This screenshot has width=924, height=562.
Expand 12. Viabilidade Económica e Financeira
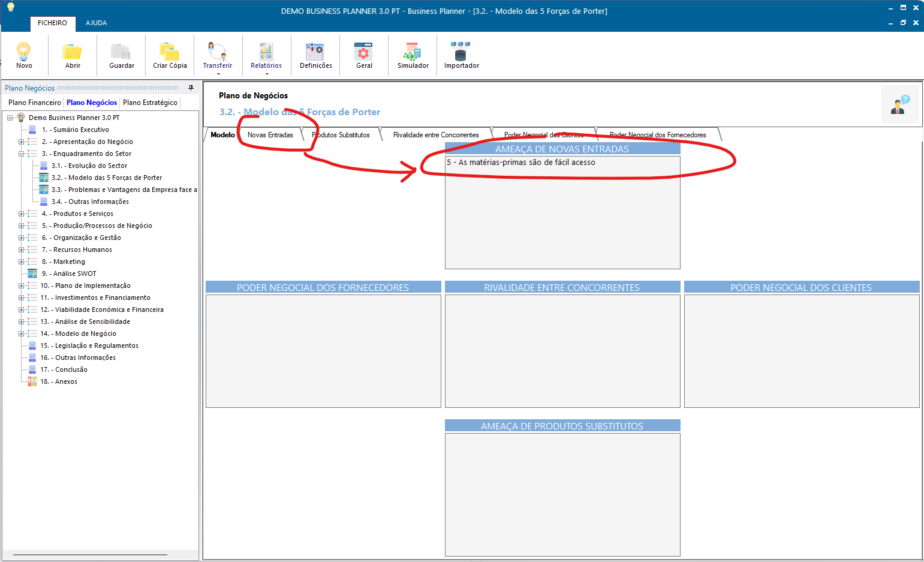click(21, 309)
